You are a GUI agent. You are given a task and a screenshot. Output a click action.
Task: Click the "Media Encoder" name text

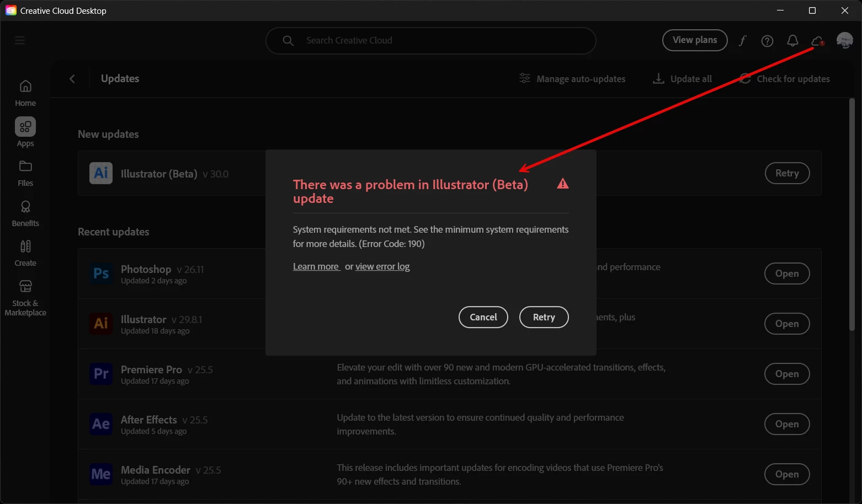pos(156,470)
